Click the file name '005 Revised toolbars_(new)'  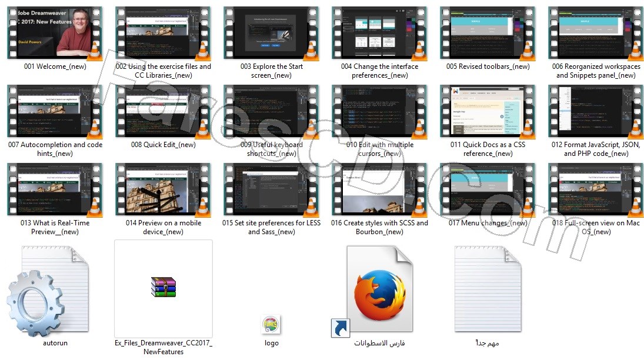point(488,66)
